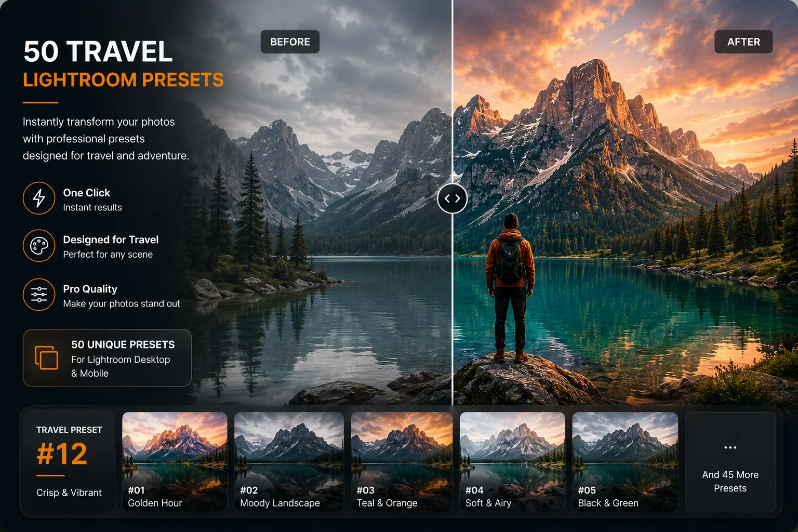798x532 pixels.
Task: Click the 'For Lightroom Desktop' text
Action: [121, 360]
